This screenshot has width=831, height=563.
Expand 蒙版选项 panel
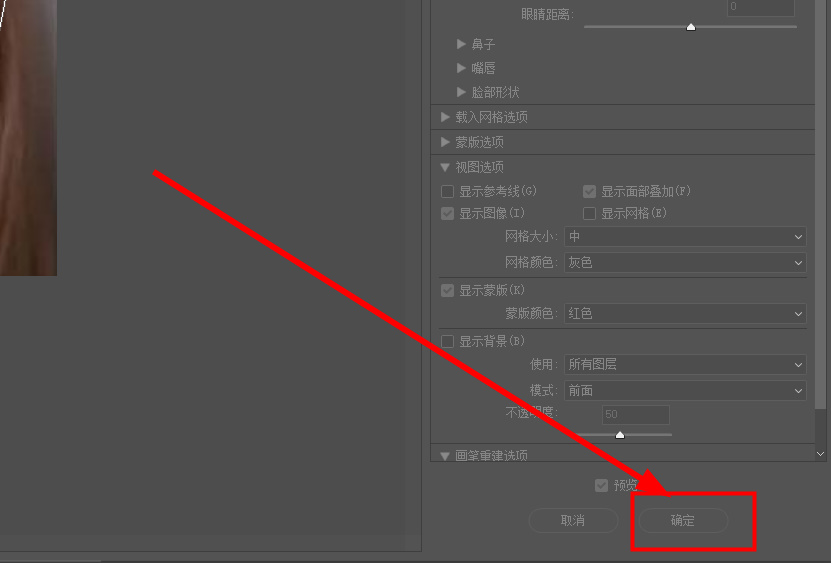(445, 142)
